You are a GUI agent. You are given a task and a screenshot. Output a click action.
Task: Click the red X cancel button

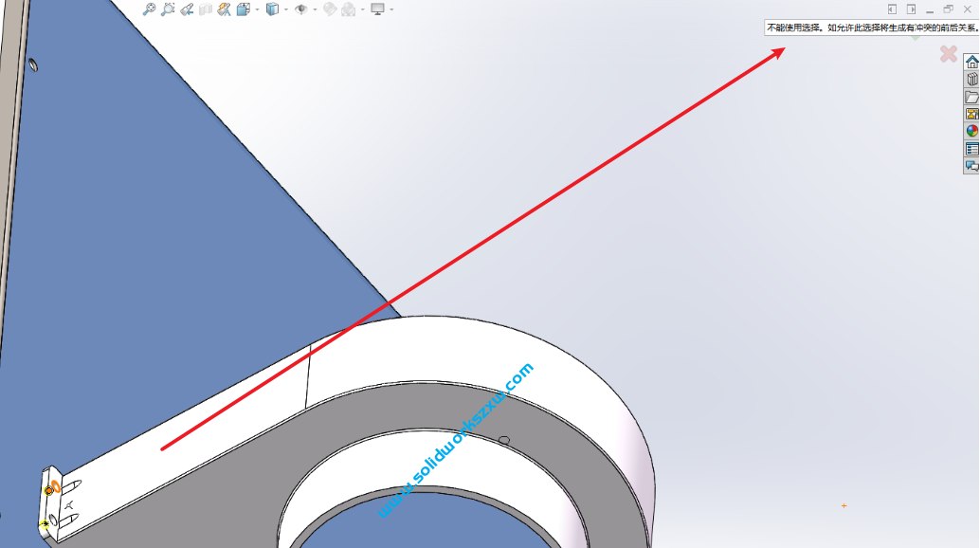pos(948,54)
